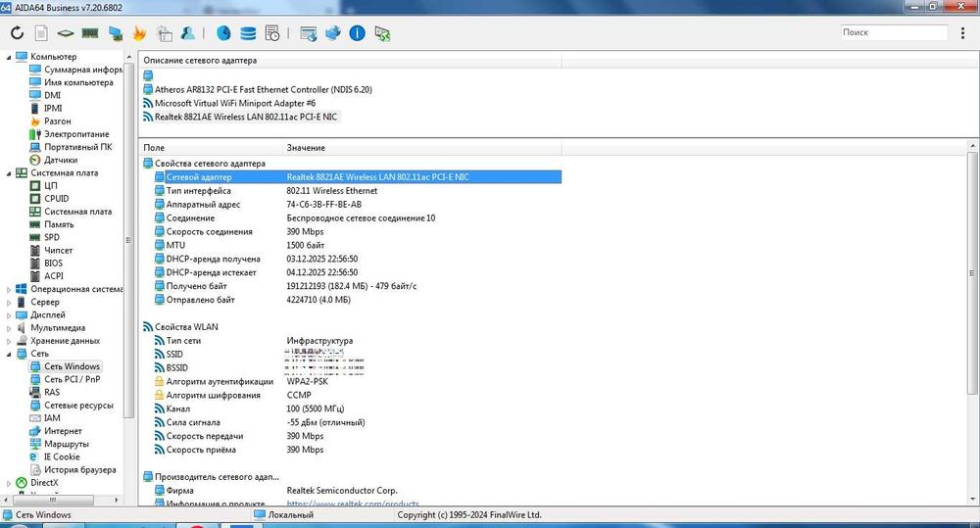980x528 pixels.
Task: Open Суммарная информация in the tree
Action: tap(83, 70)
